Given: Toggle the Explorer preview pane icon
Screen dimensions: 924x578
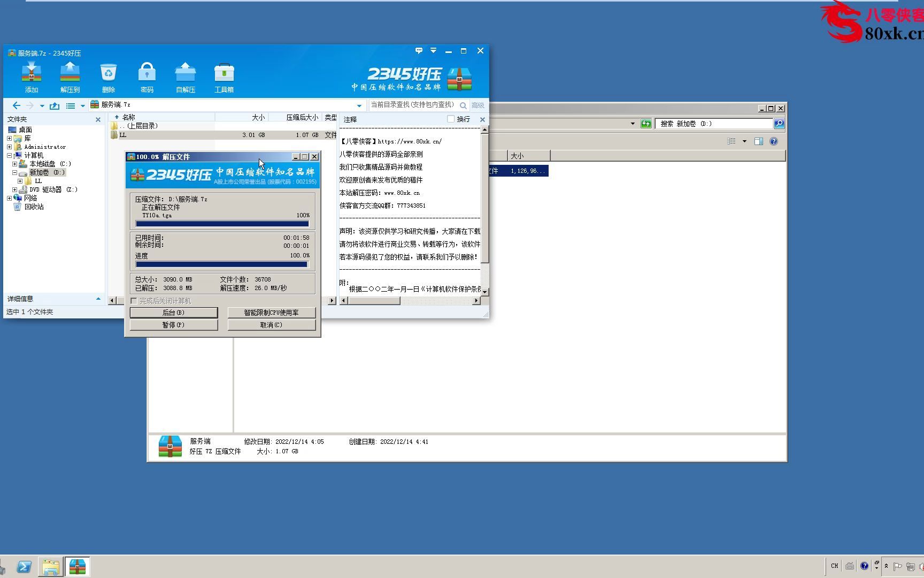Looking at the screenshot, I should tap(758, 141).
